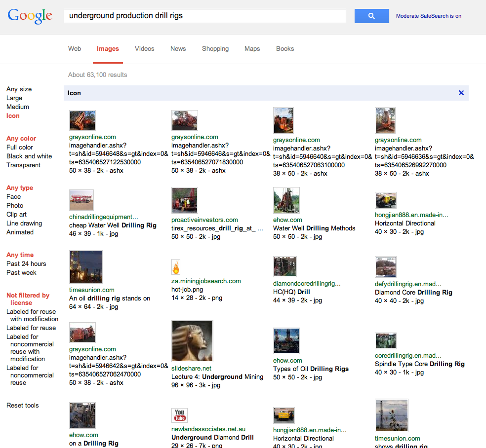Open proactiveinvestors.com drill rig thumbnail
The image size is (486, 448).
pyautogui.click(x=184, y=200)
